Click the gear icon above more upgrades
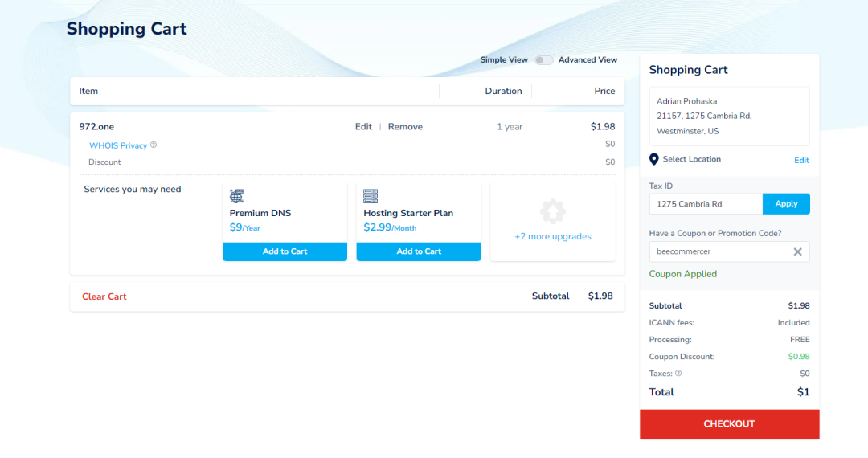Viewport: 868px width, 458px height. 552,211
